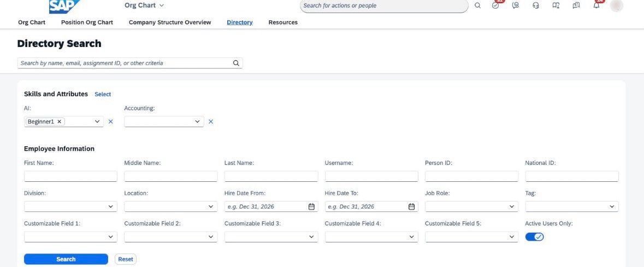Screen dimensions: 644x267
Task: Switch to the Org Chart tab
Action: click(32, 22)
